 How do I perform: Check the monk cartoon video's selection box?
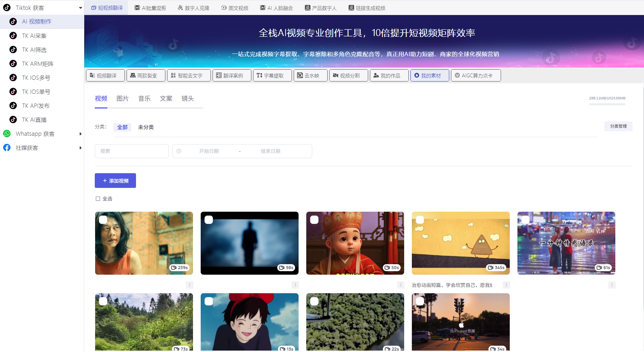click(314, 219)
